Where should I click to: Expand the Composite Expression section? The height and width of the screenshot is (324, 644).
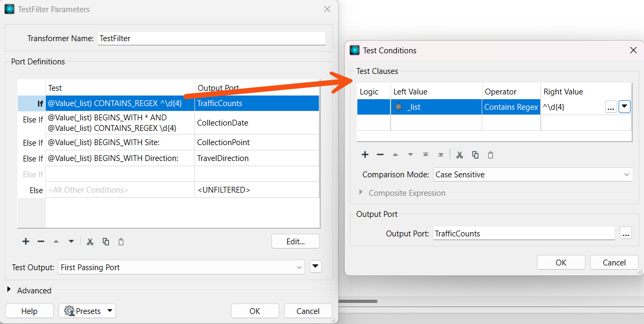(361, 193)
